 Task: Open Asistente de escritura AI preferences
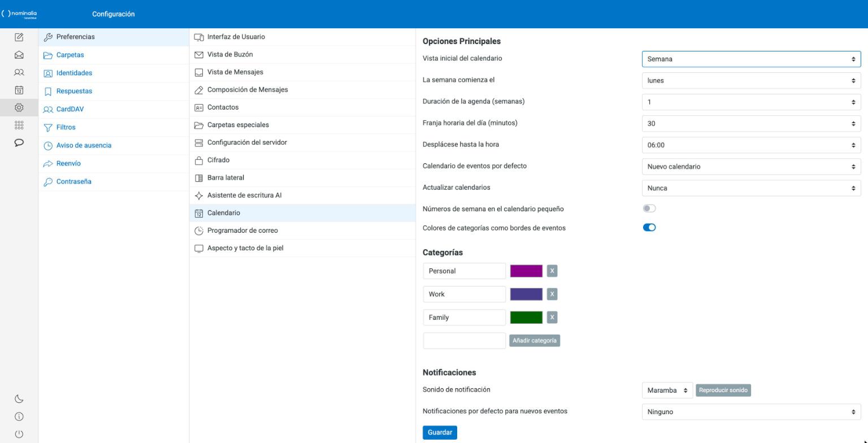coord(302,195)
